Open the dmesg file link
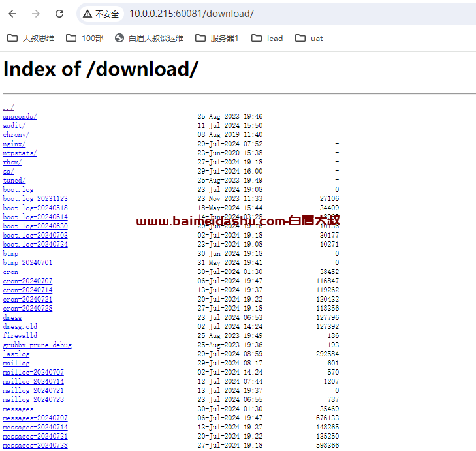The width and height of the screenshot is (476, 451). 12,317
